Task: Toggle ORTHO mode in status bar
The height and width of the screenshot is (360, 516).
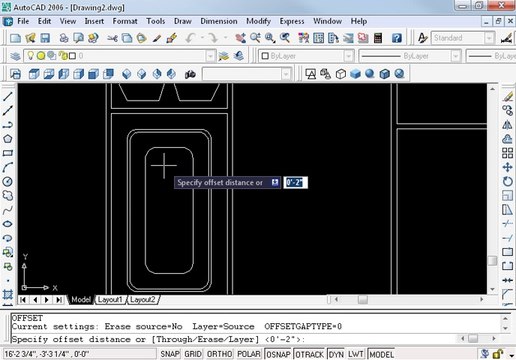Action: pyautogui.click(x=219, y=354)
